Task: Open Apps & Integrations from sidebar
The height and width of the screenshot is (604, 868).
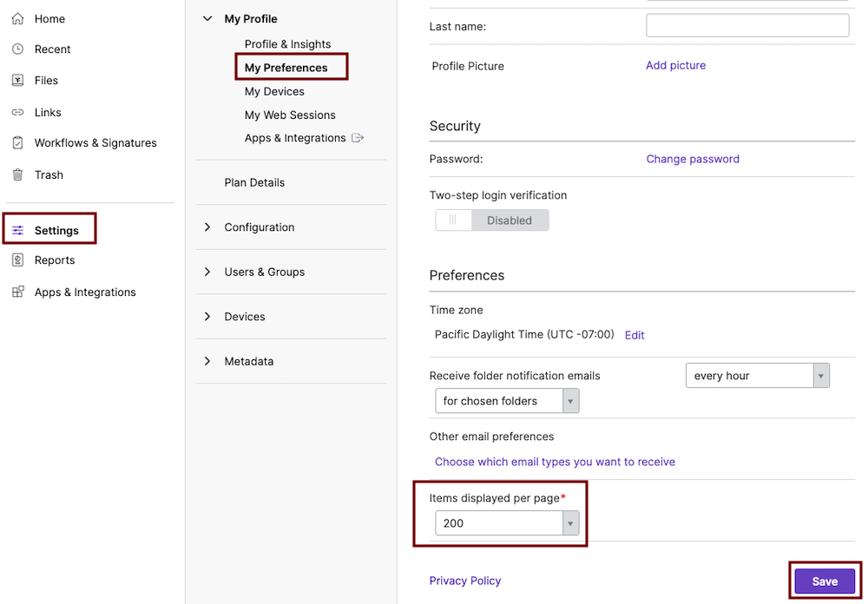Action: pyautogui.click(x=84, y=292)
